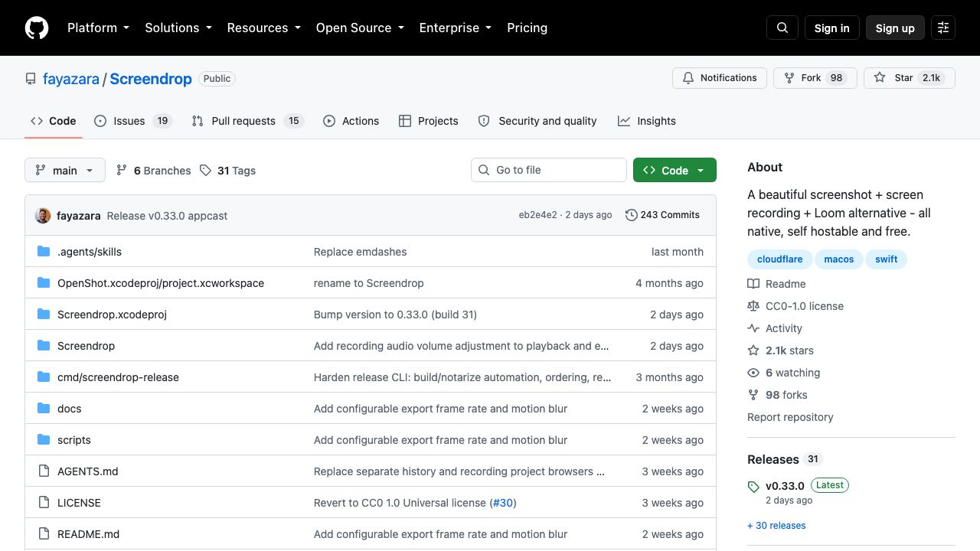Open the Security and quality tab
980x551 pixels.
[x=537, y=121]
